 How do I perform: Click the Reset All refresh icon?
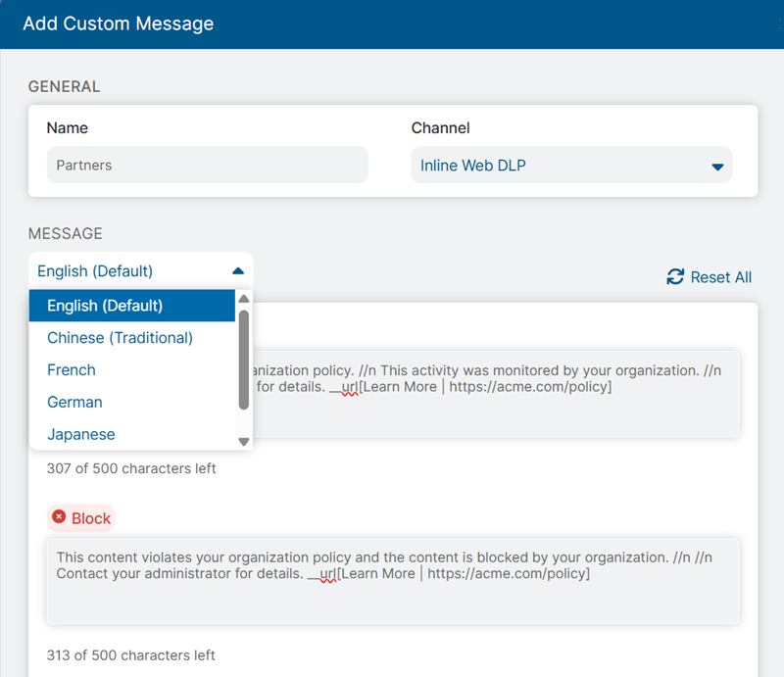pos(675,277)
